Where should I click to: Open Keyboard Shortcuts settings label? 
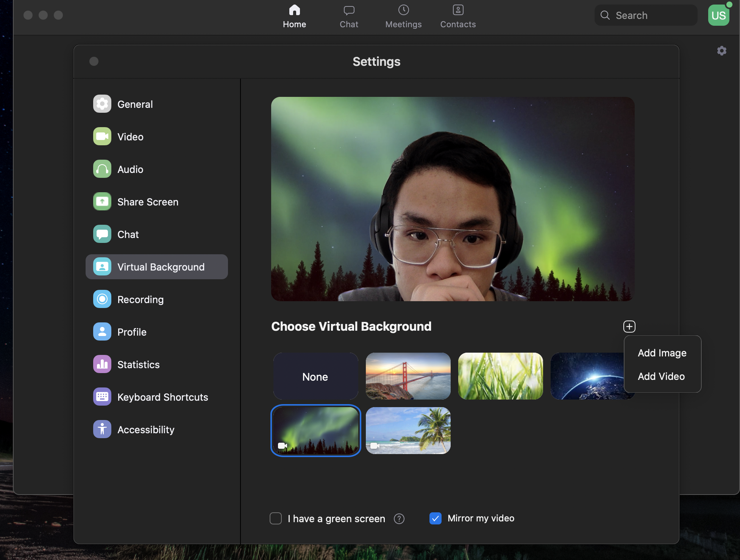(163, 397)
